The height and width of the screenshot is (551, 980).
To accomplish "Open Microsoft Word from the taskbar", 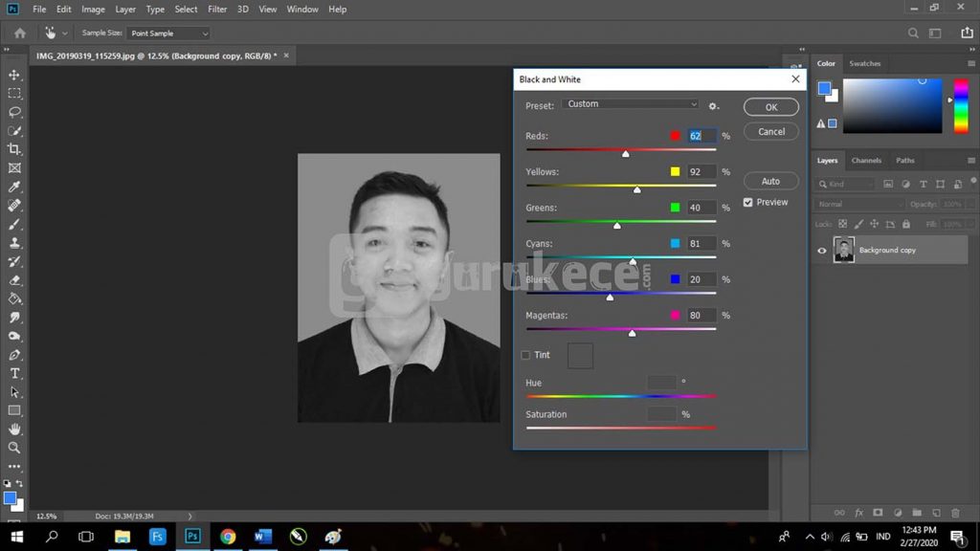I will tap(262, 537).
